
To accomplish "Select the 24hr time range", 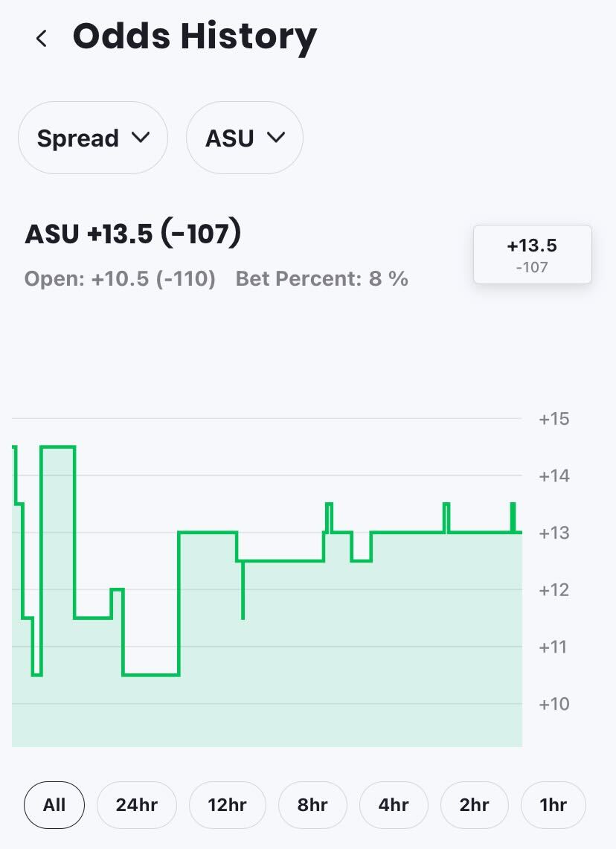I will pyautogui.click(x=136, y=805).
